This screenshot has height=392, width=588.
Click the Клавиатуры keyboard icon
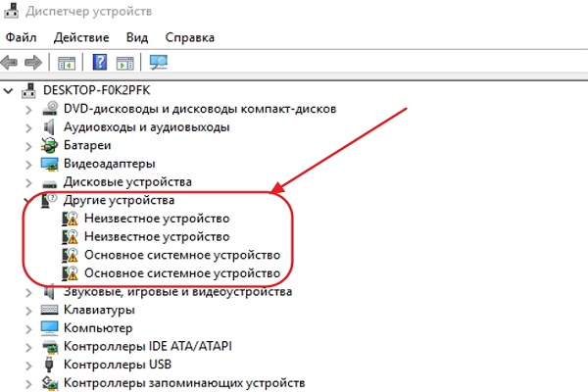click(50, 310)
